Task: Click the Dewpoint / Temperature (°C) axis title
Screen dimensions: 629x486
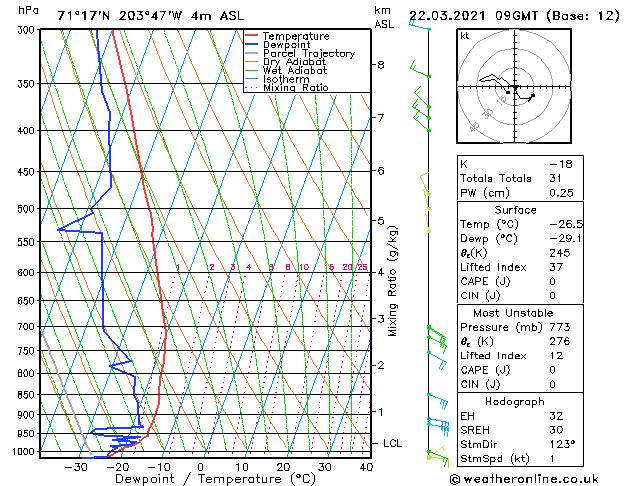Action: click(x=215, y=479)
